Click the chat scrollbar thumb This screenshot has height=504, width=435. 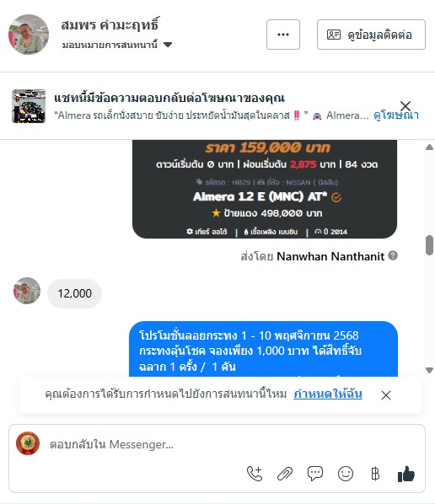tap(429, 245)
